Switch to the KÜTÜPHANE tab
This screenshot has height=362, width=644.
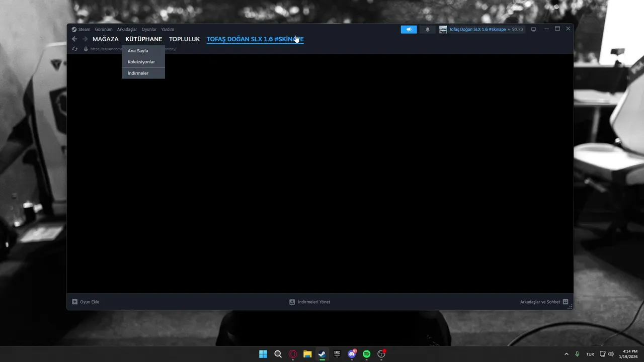click(144, 39)
